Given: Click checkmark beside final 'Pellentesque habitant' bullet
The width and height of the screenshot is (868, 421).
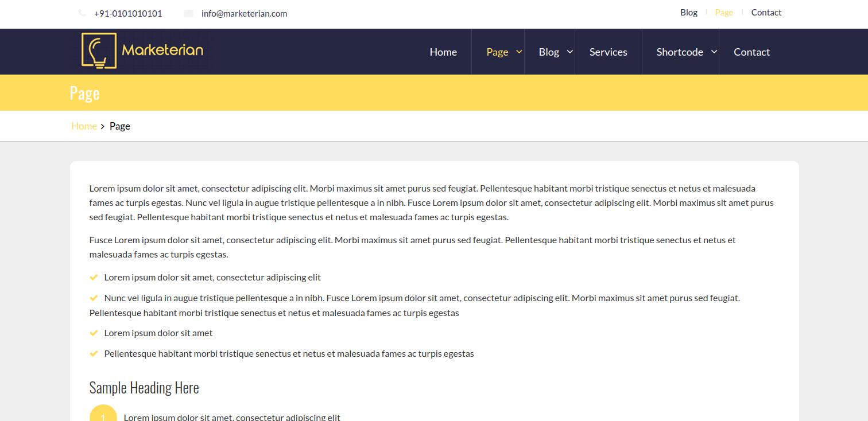Looking at the screenshot, I should pyautogui.click(x=94, y=354).
